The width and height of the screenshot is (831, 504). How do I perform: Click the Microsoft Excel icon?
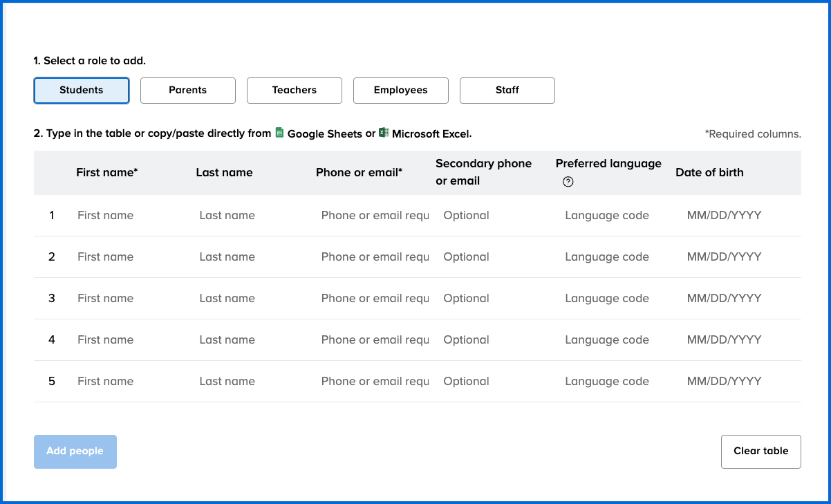(x=384, y=133)
